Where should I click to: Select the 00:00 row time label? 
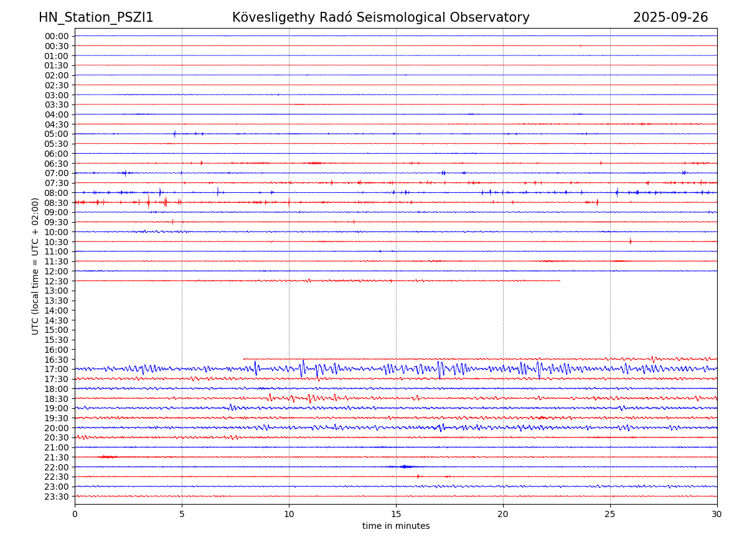coord(57,36)
